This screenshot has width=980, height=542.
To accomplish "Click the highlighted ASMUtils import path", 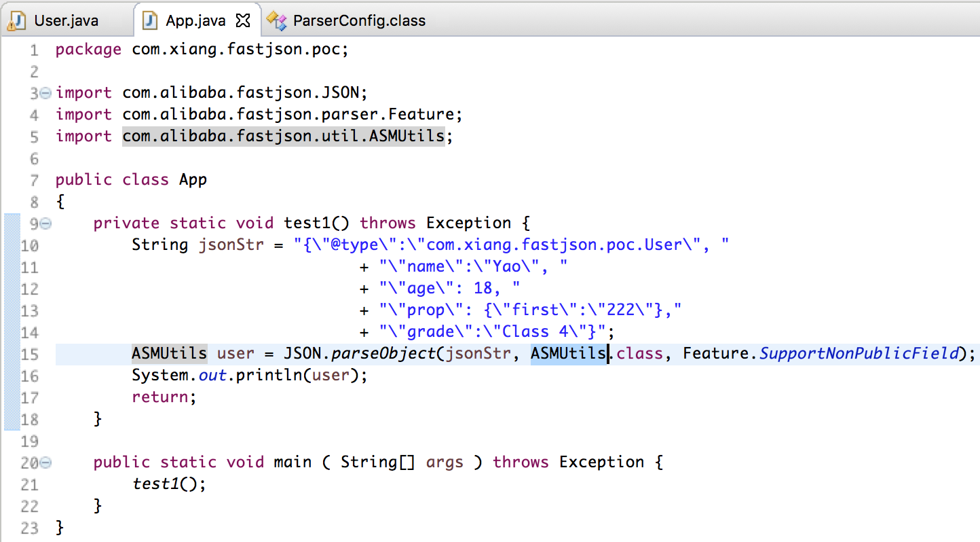I will pos(284,137).
